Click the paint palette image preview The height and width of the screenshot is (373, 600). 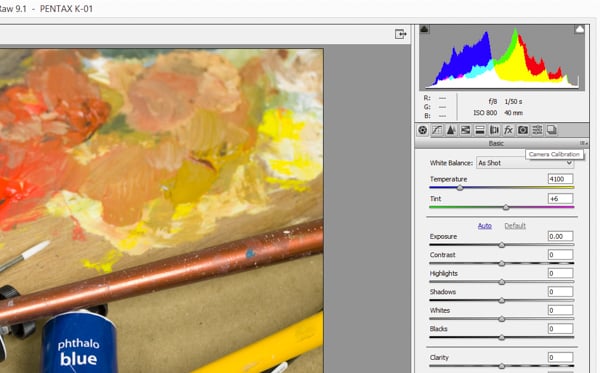tap(161, 210)
